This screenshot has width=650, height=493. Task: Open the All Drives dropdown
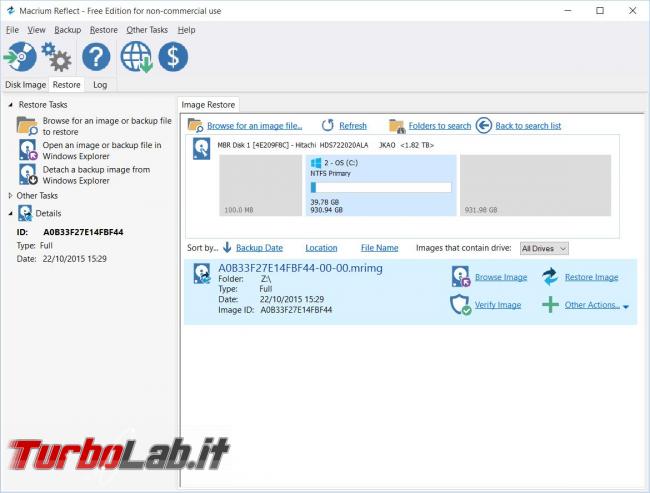[544, 248]
